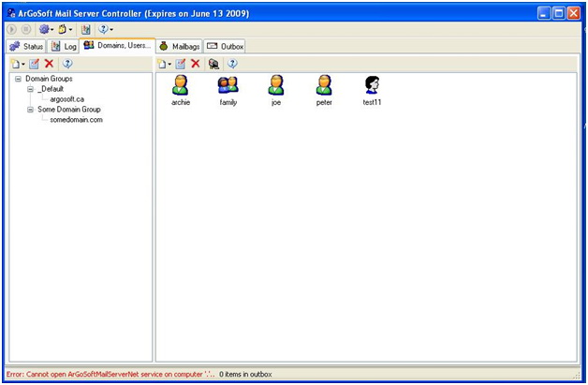Close the Mail Server Controller window
Viewport: 588px width, 385px height.
[574, 13]
